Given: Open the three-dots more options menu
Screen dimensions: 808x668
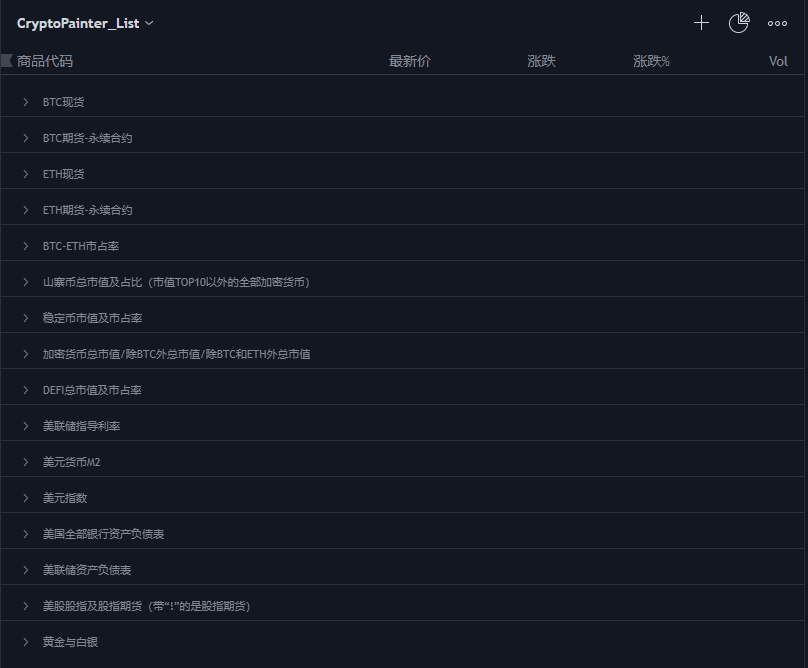Looking at the screenshot, I should tap(777, 23).
